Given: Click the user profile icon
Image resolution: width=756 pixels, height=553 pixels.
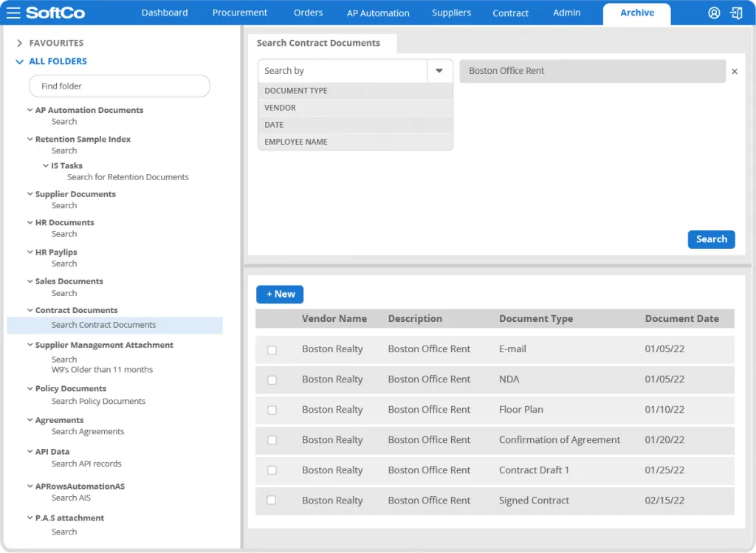Looking at the screenshot, I should point(714,13).
